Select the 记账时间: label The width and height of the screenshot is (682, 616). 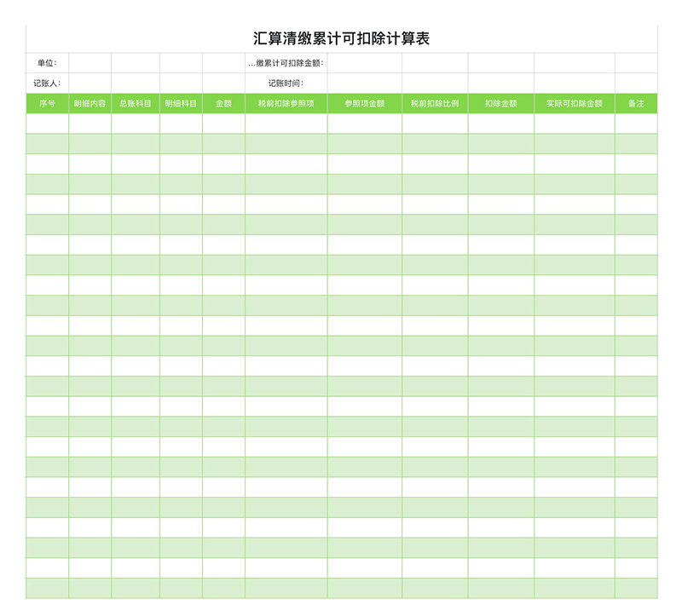coord(286,83)
